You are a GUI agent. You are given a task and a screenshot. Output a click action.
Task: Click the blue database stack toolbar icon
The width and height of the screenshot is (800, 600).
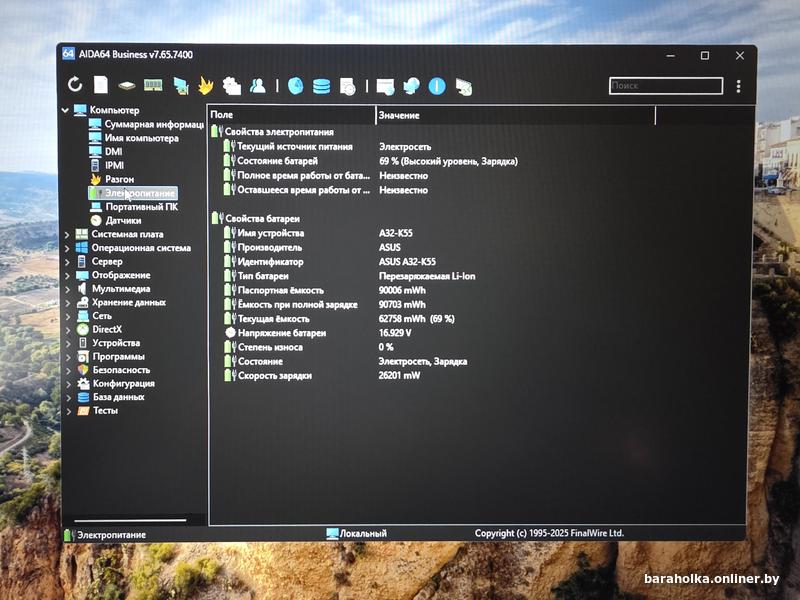pos(321,86)
